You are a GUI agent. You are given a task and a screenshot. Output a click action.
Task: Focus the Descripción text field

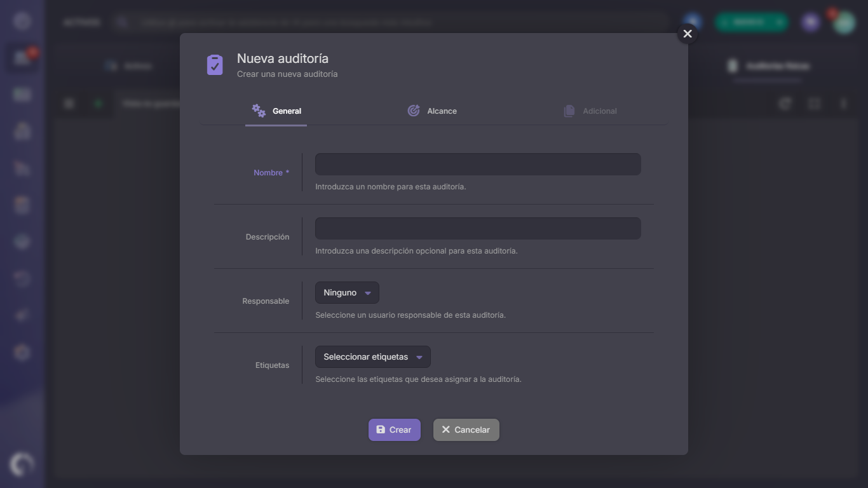pyautogui.click(x=478, y=228)
